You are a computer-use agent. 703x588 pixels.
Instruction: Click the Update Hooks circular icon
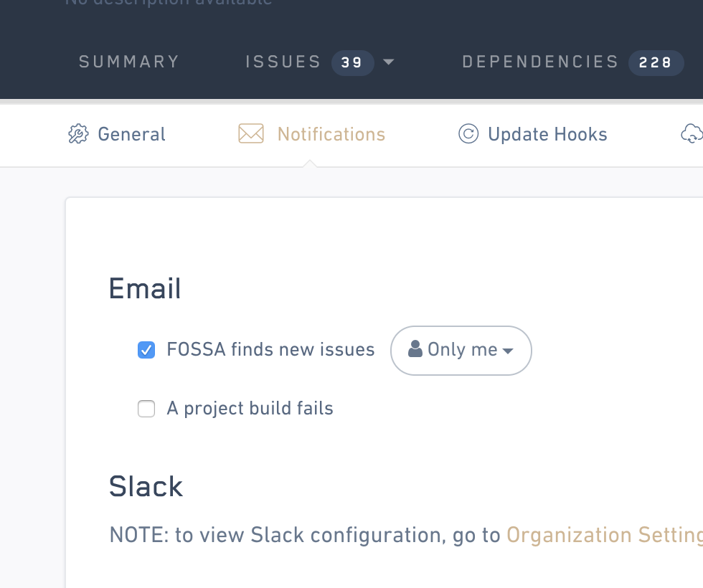[468, 134]
